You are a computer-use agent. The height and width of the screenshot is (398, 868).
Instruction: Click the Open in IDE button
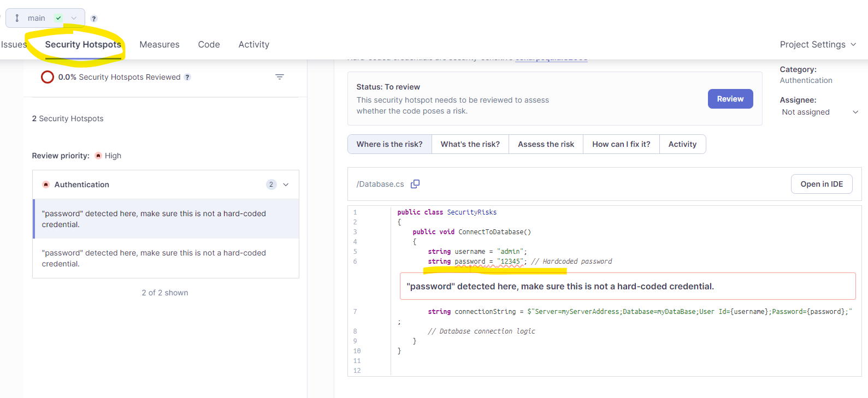821,184
